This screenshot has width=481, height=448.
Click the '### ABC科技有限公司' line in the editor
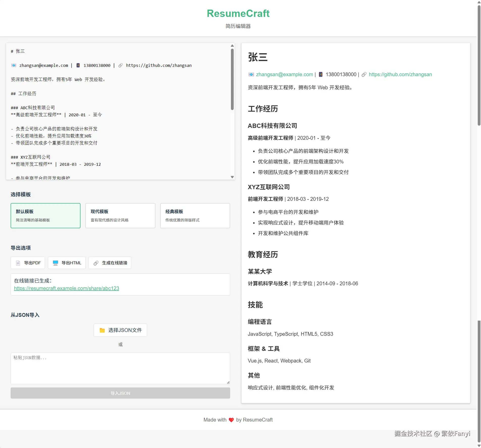point(33,108)
